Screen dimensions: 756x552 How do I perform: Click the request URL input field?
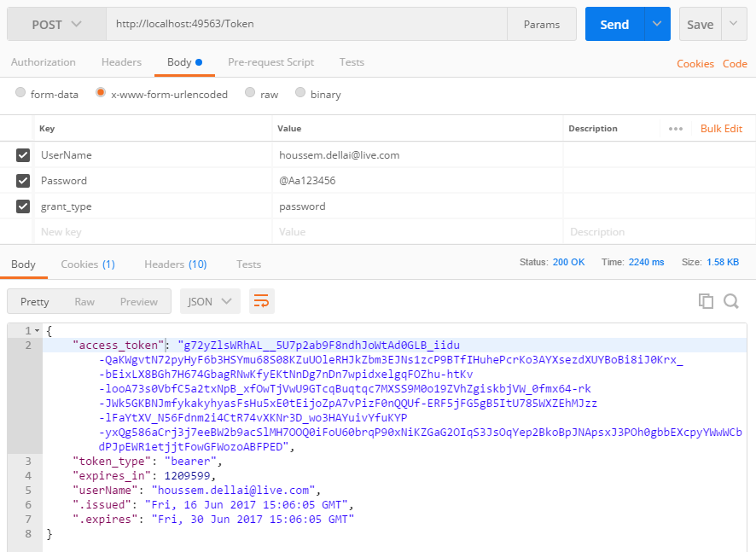[x=305, y=25]
